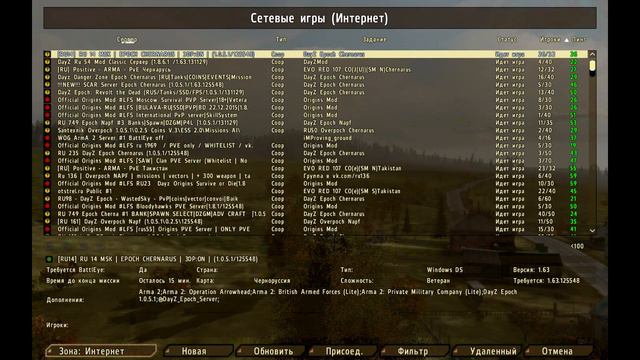Click the icon beside RU 235 DayZ Epoch Chernarus
640x360 pixels.
[47, 153]
